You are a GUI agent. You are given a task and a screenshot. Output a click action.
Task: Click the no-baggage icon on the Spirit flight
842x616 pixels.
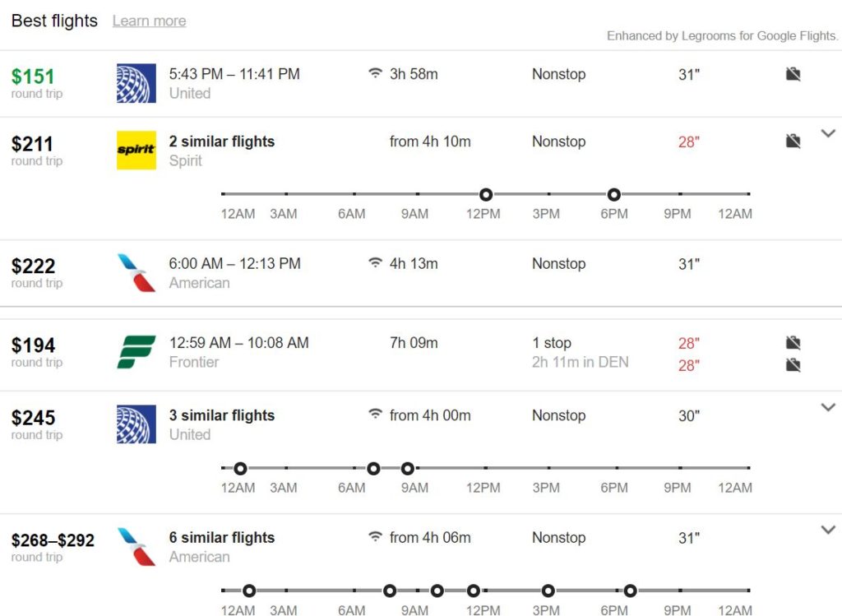click(793, 141)
